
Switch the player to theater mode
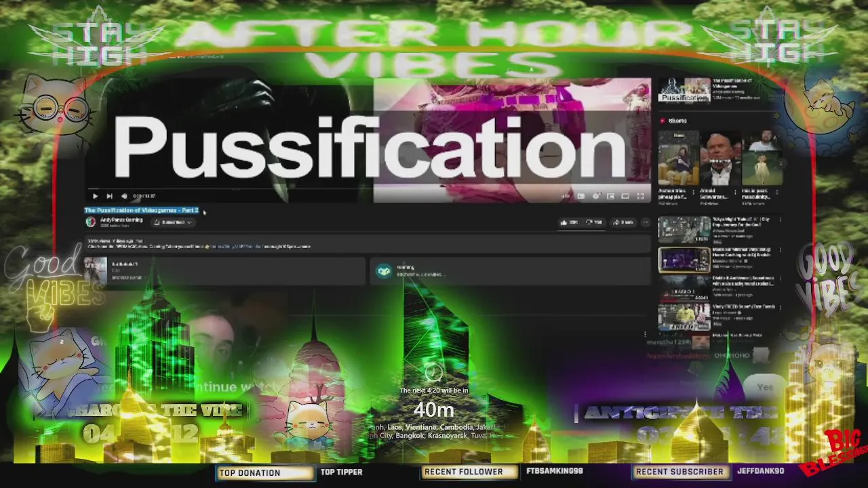(625, 196)
